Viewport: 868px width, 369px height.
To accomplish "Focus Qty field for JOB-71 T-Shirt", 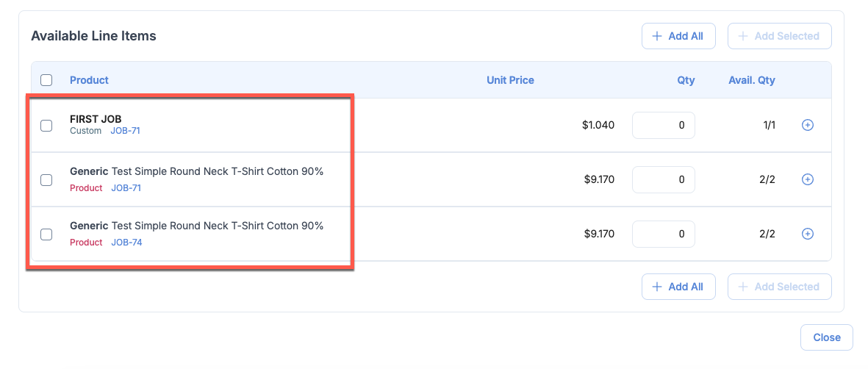I will pos(663,179).
